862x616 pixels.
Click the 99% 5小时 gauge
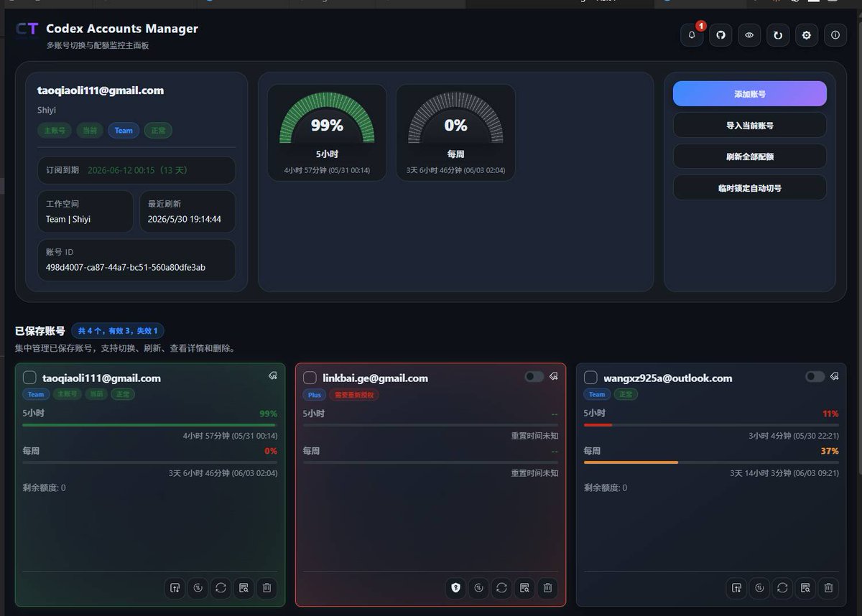point(327,132)
